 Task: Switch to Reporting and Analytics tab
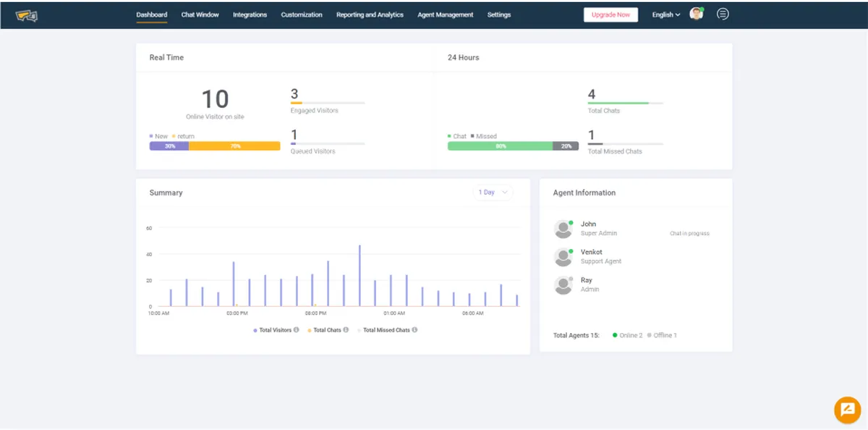pos(370,14)
